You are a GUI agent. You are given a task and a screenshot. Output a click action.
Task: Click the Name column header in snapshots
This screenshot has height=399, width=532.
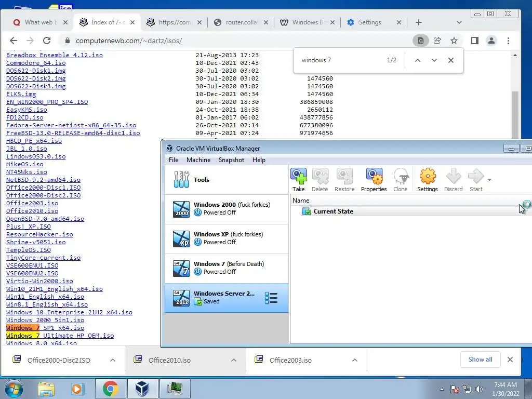coord(301,201)
